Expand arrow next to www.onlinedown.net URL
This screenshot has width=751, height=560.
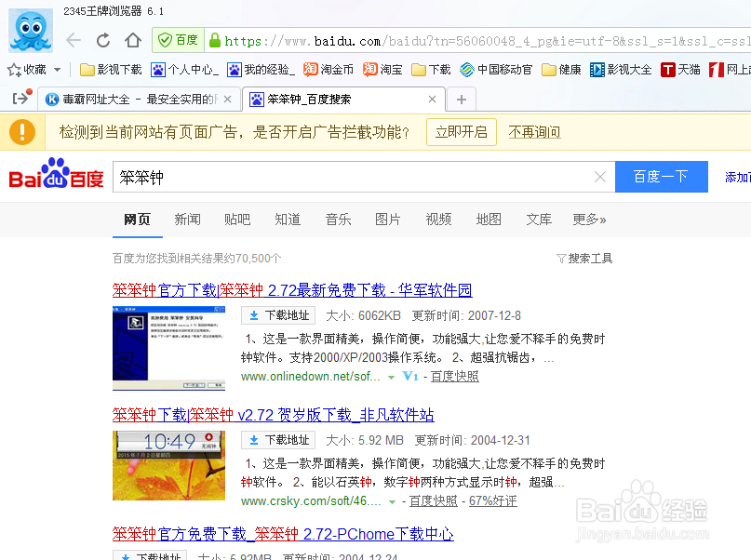[x=391, y=377]
